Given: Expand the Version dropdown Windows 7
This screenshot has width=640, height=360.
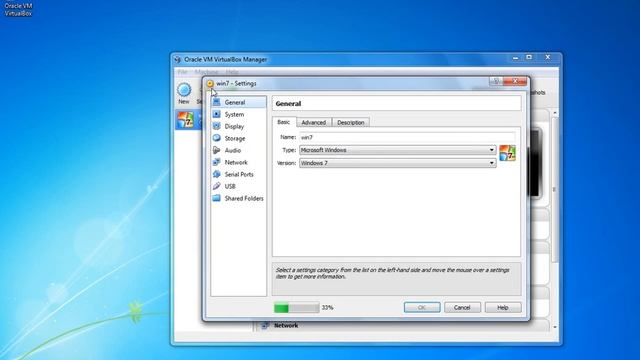Looking at the screenshot, I should tap(398, 163).
